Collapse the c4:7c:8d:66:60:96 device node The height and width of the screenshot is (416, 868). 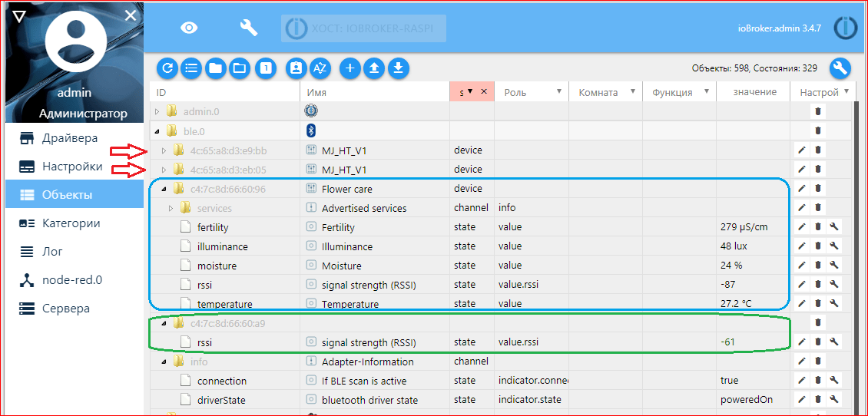[x=164, y=189]
